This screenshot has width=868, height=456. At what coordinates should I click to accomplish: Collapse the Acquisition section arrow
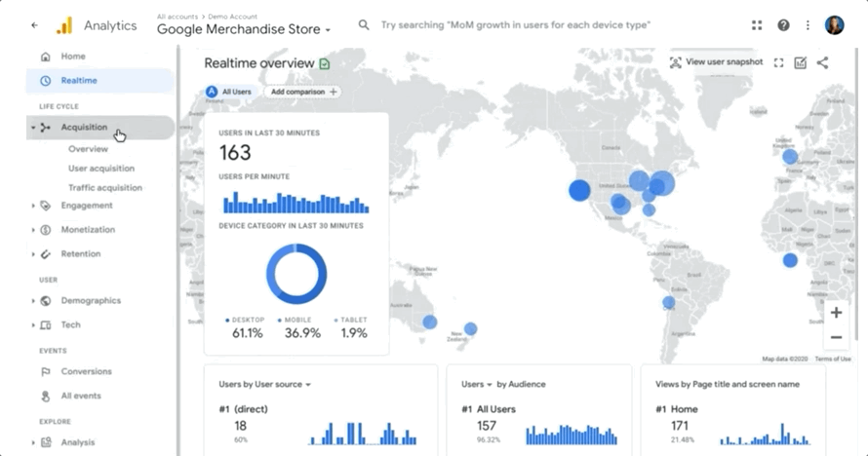coord(33,128)
